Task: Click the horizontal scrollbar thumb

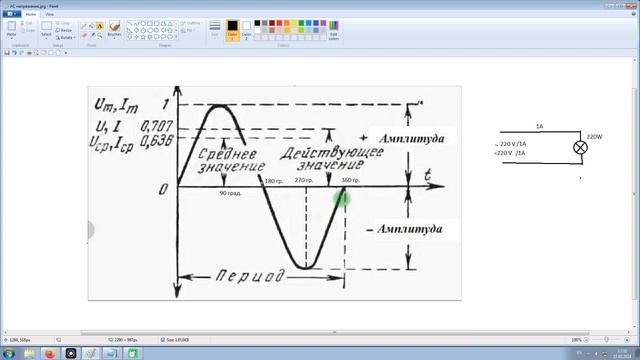Action: pyautogui.click(x=335, y=333)
